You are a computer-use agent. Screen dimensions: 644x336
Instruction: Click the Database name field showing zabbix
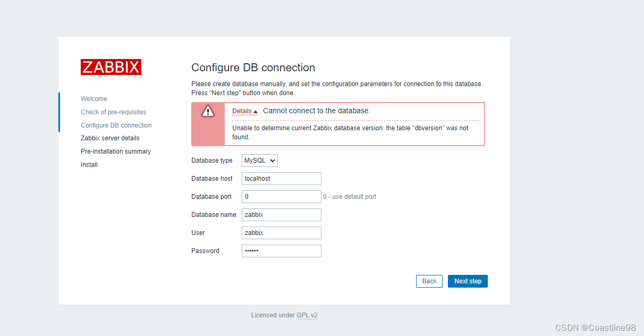click(x=281, y=214)
